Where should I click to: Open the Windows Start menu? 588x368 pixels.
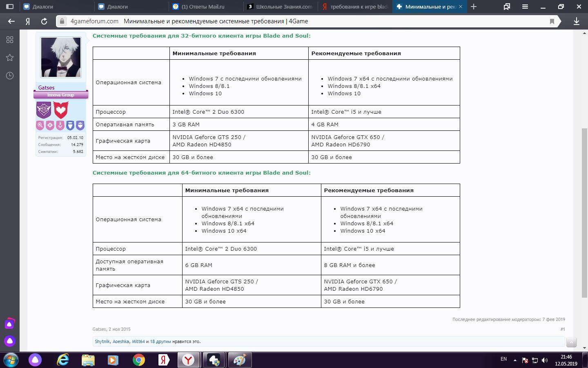(x=11, y=360)
